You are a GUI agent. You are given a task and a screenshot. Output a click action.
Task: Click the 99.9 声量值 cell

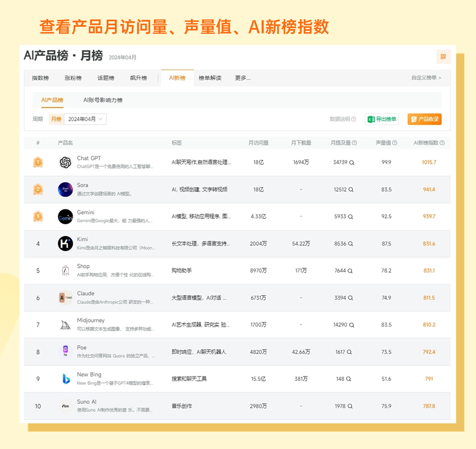pos(386,162)
